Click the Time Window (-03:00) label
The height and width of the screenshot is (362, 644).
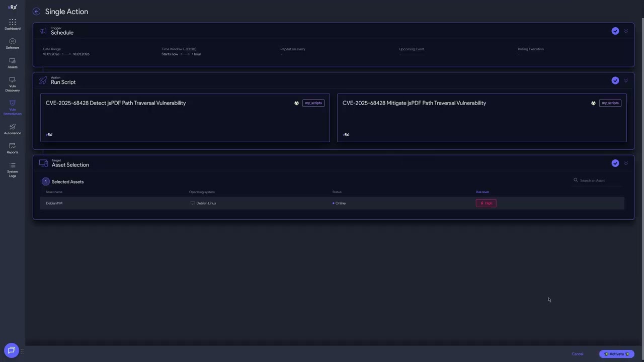179,49
